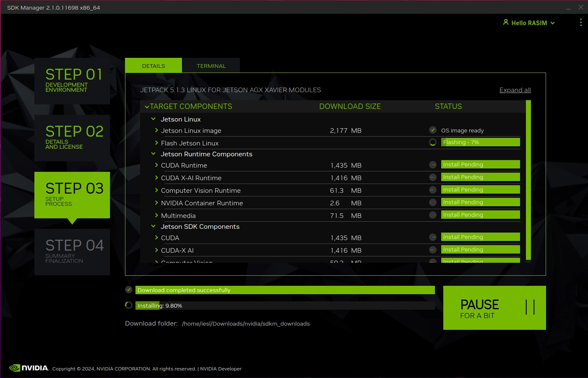The image size is (588, 378).
Task: Collapse the Target Components section
Action: tap(147, 107)
